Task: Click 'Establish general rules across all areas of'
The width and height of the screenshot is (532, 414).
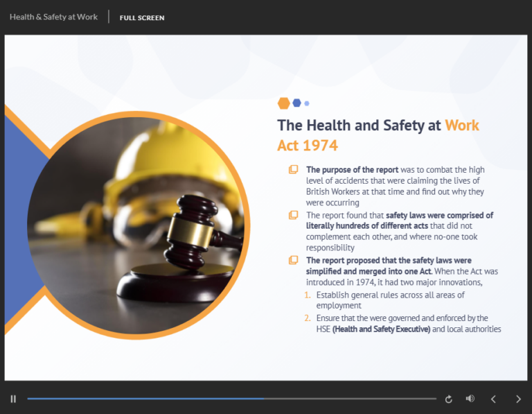Action: [391, 295]
